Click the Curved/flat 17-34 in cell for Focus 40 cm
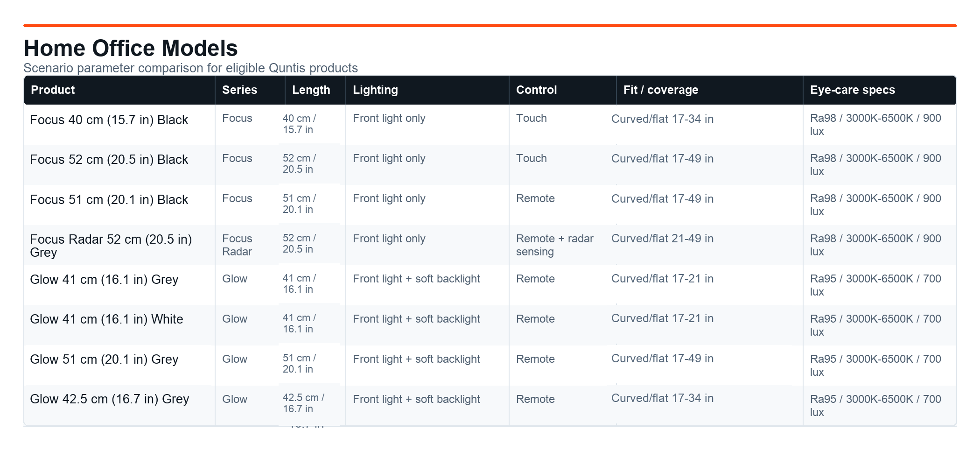Image resolution: width=980 pixels, height=451 pixels. coord(662,119)
